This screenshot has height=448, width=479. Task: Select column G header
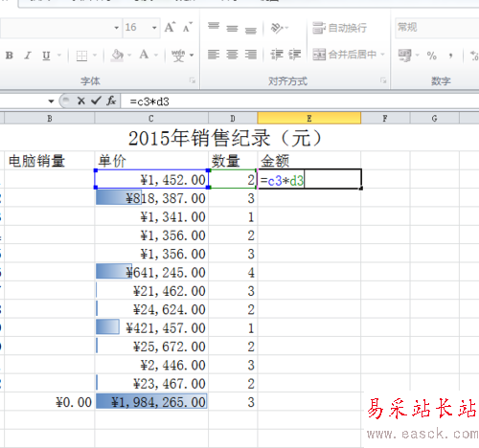click(x=435, y=119)
